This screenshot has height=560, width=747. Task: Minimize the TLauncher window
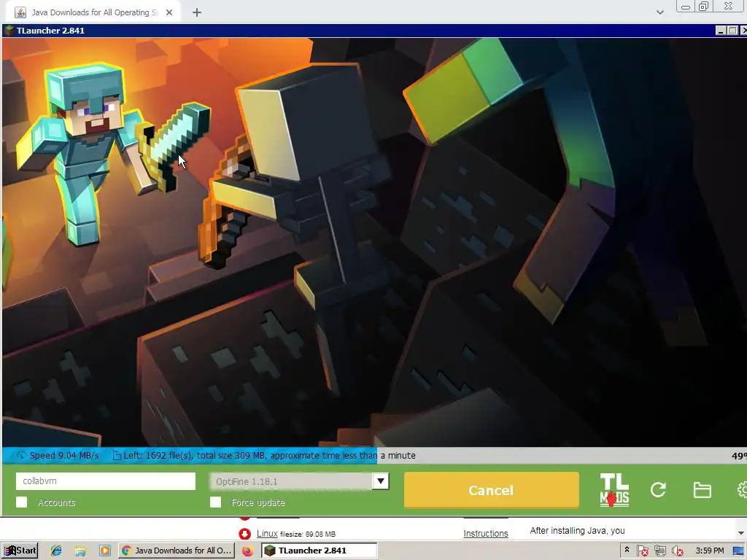tap(721, 31)
